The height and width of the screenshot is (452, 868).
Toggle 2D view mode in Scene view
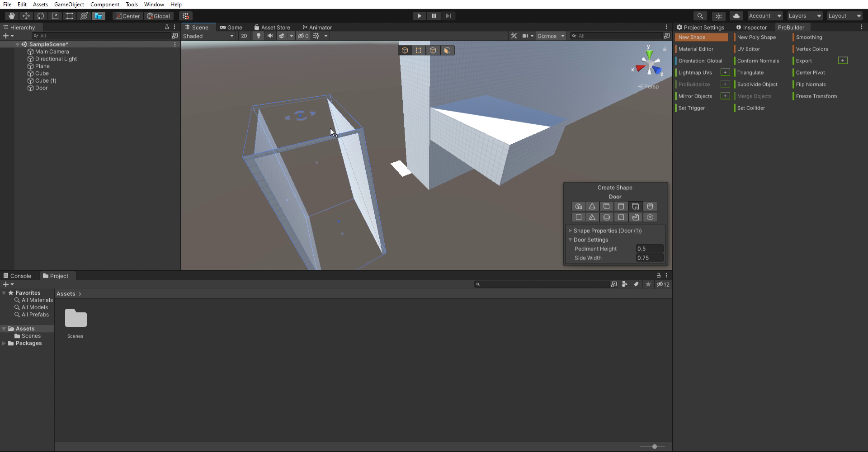point(244,36)
